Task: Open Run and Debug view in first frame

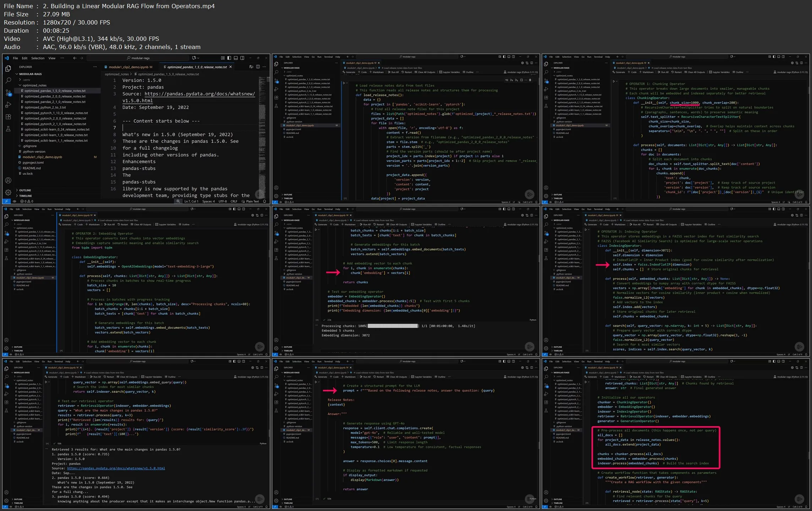Action: 8,105
